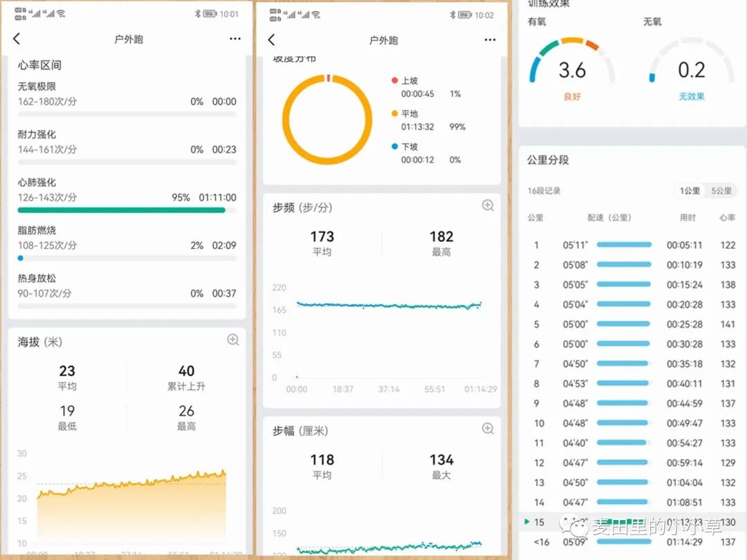Tap the 公里分段 section heading
Viewport: 747px width, 560px height.
[548, 160]
